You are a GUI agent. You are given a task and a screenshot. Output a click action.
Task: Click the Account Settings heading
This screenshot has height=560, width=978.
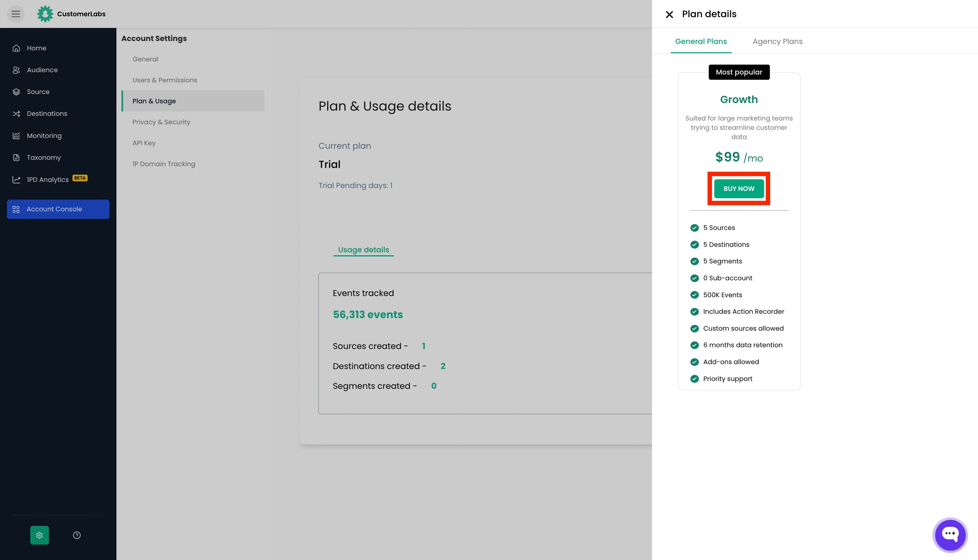pyautogui.click(x=154, y=38)
